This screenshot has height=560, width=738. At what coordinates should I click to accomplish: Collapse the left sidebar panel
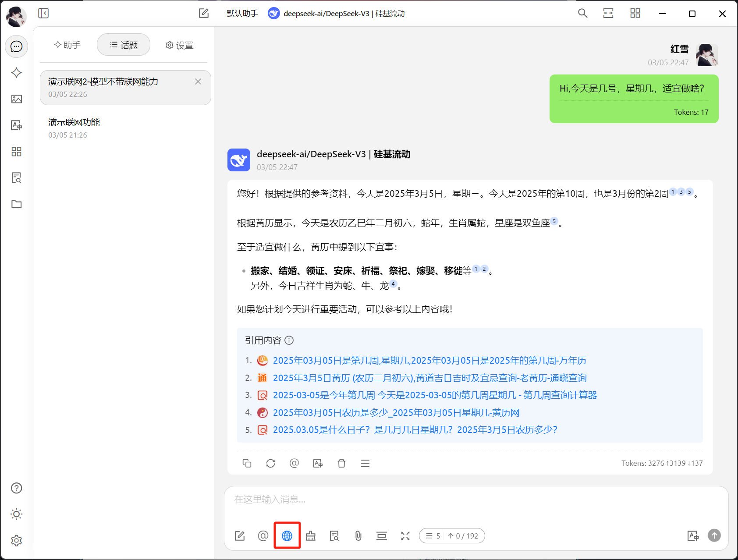click(43, 13)
